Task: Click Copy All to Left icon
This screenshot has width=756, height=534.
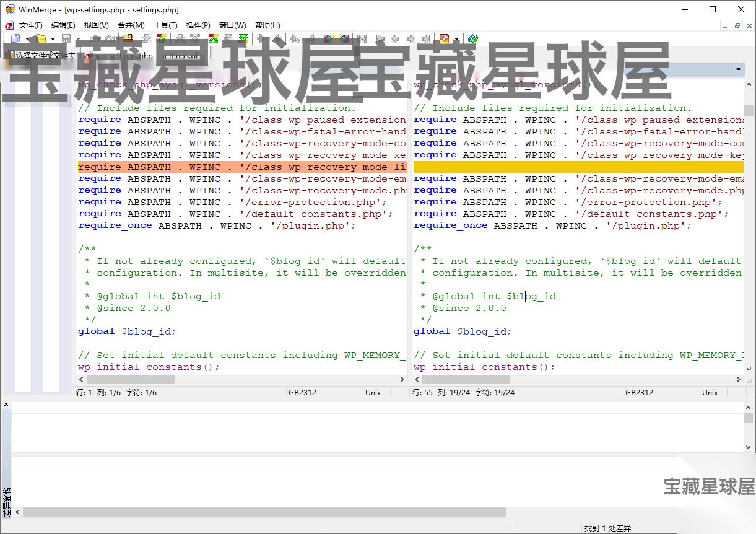Action: point(344,38)
